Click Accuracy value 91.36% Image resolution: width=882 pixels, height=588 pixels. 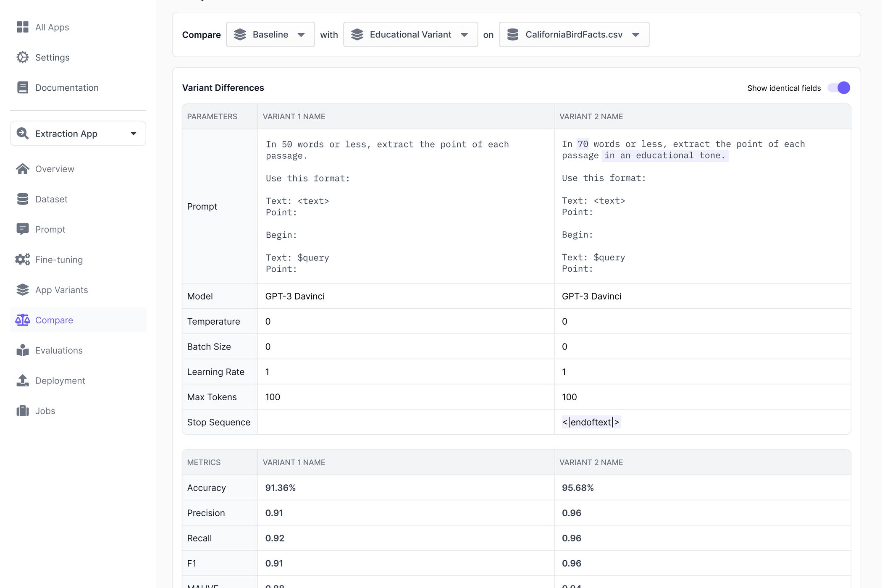pyautogui.click(x=281, y=488)
